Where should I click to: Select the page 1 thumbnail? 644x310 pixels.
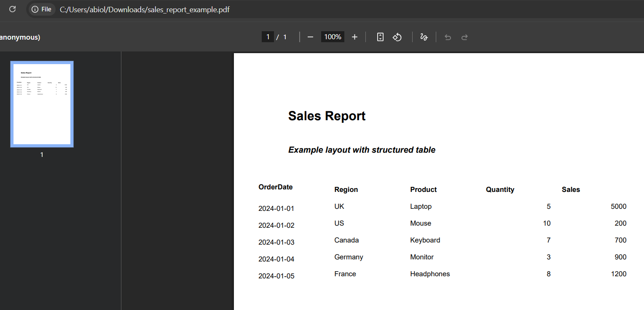[x=42, y=104]
